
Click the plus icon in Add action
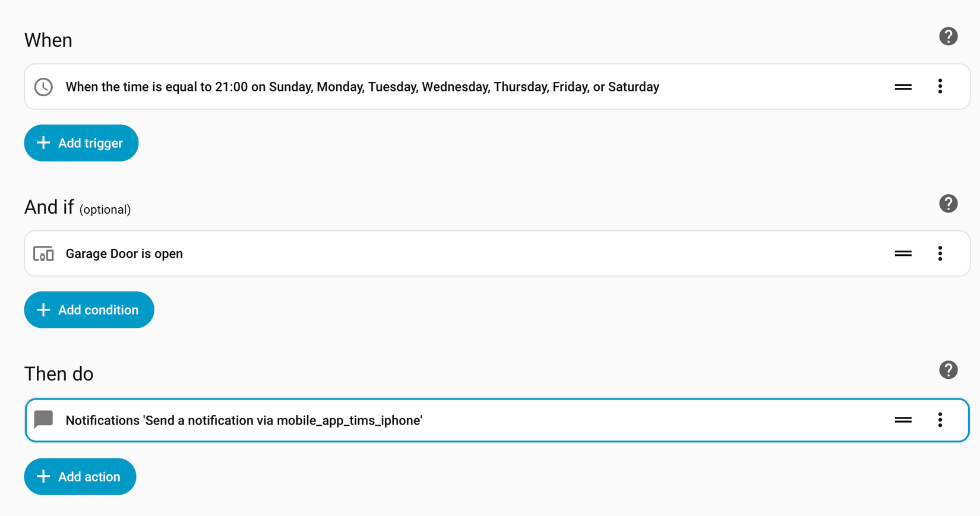pyautogui.click(x=43, y=476)
